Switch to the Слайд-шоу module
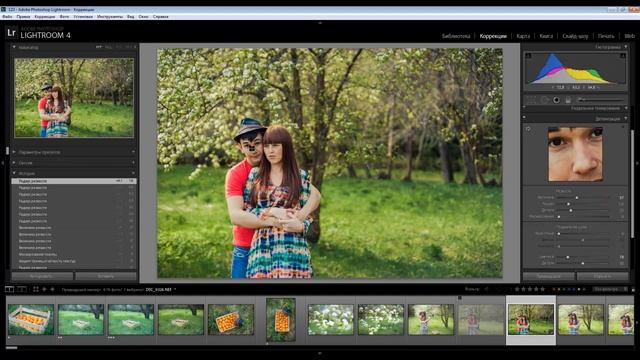 click(x=575, y=36)
